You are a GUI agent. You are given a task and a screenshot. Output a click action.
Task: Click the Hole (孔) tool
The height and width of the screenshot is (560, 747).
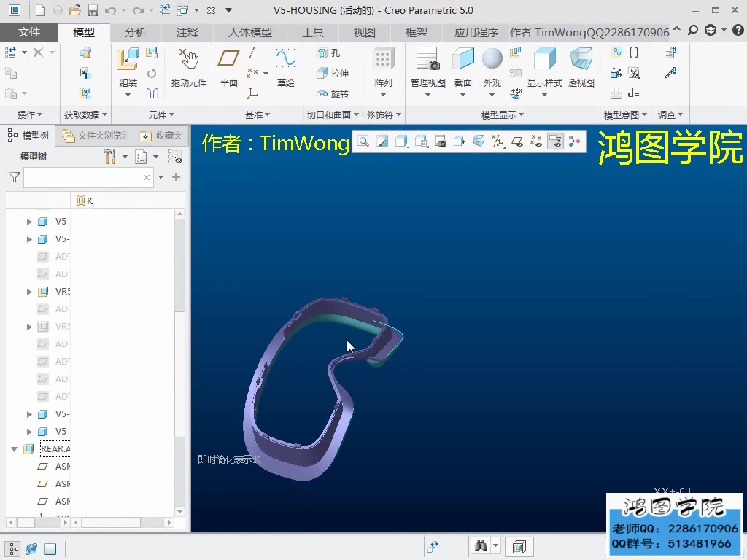[329, 52]
